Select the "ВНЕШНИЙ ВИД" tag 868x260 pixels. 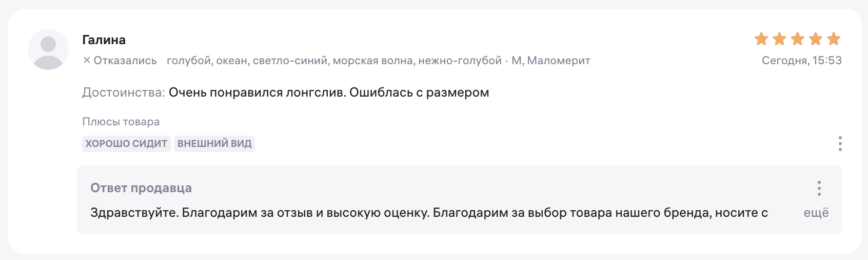point(214,144)
